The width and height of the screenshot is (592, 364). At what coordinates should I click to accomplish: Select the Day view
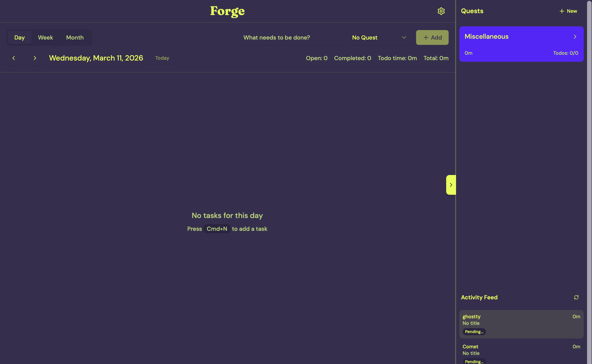coord(19,37)
